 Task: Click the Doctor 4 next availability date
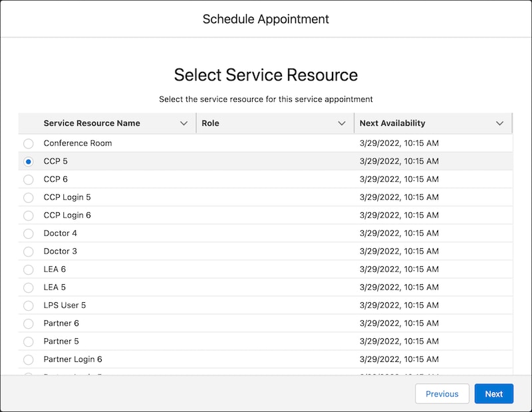point(400,234)
